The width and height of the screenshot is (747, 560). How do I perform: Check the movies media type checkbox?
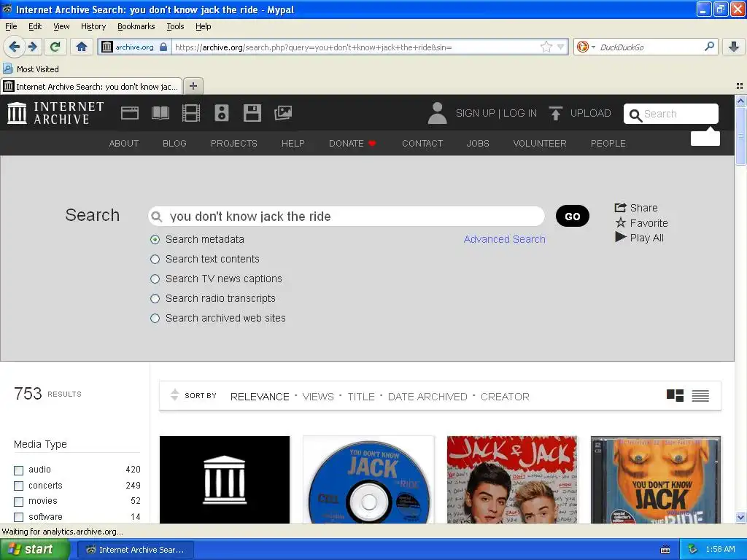point(18,502)
